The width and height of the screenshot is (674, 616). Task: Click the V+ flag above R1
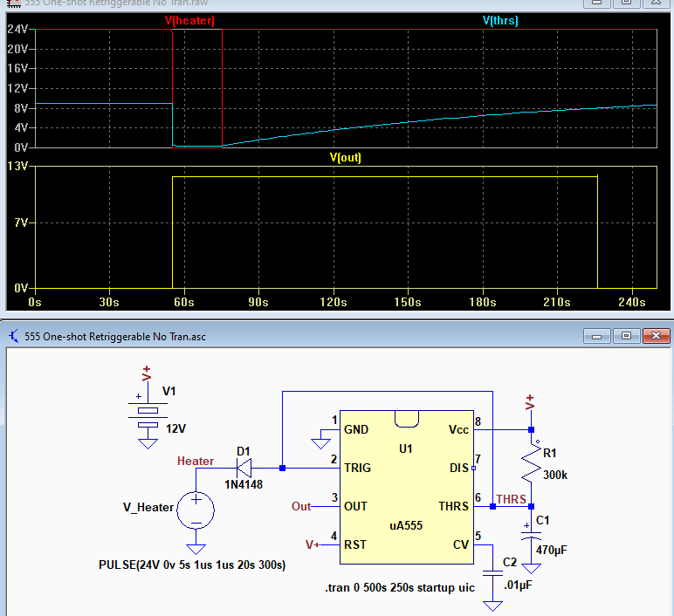pos(530,402)
